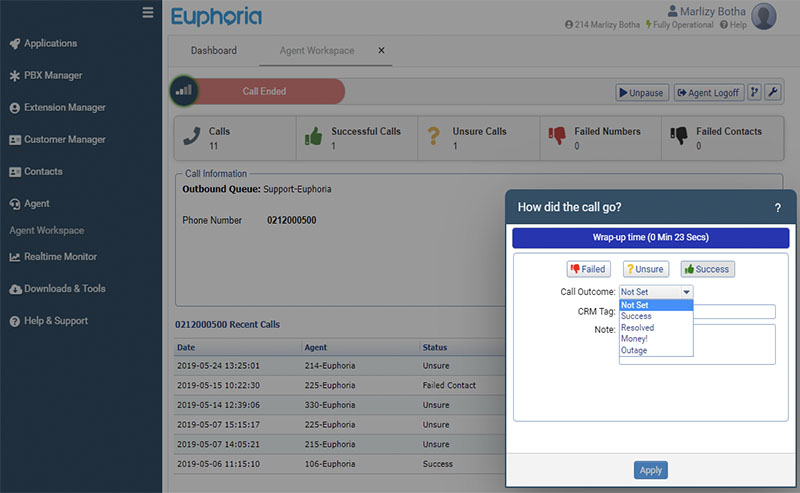This screenshot has width=800, height=493.
Task: Open Customer Manager section
Action: [65, 140]
